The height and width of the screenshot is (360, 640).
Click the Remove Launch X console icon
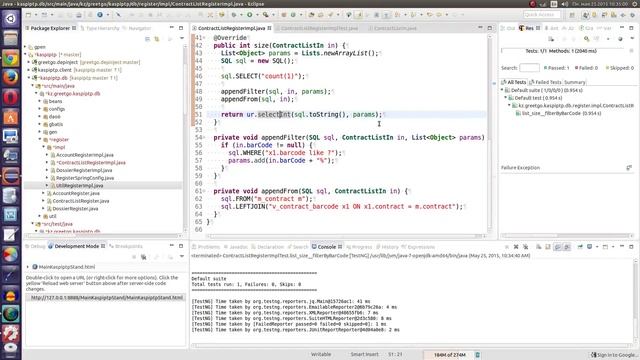(516, 247)
